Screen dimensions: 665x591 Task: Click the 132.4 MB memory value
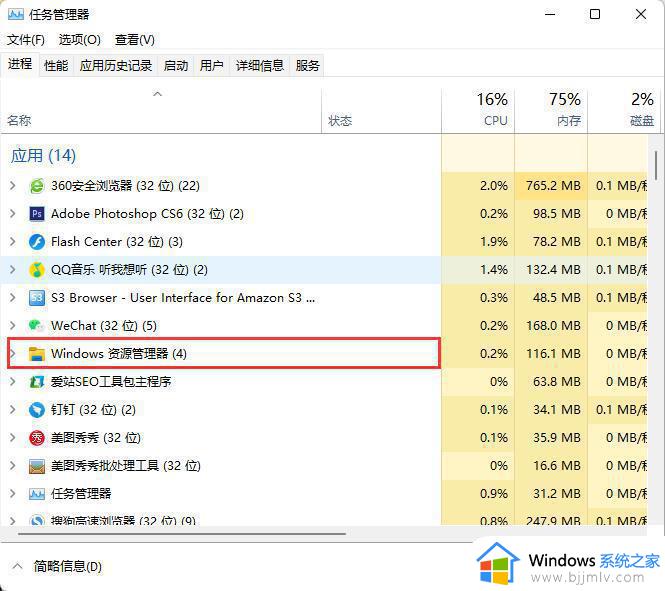point(553,270)
